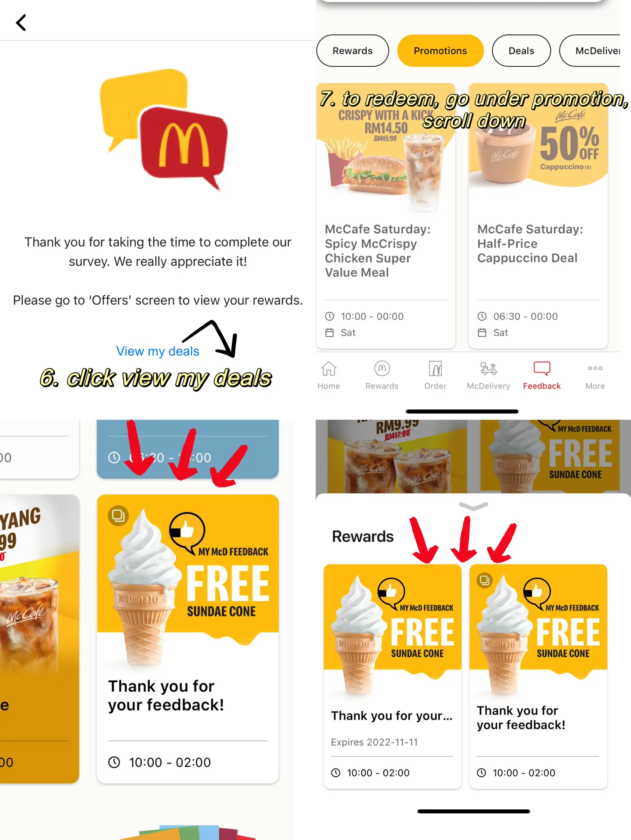Tap the blue 06:30 time card
The width and height of the screenshot is (631, 840).
(x=188, y=449)
